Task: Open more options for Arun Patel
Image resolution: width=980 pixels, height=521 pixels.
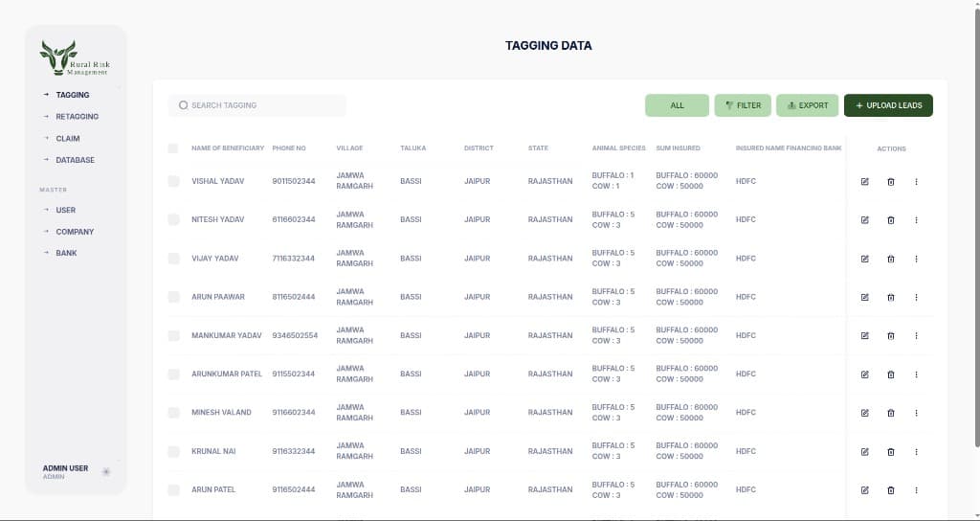Action: [916, 490]
